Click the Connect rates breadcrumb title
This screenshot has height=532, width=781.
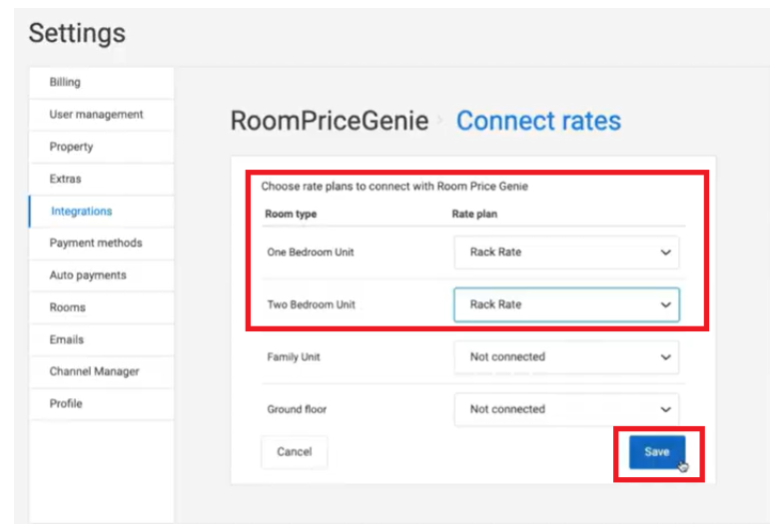click(x=538, y=122)
